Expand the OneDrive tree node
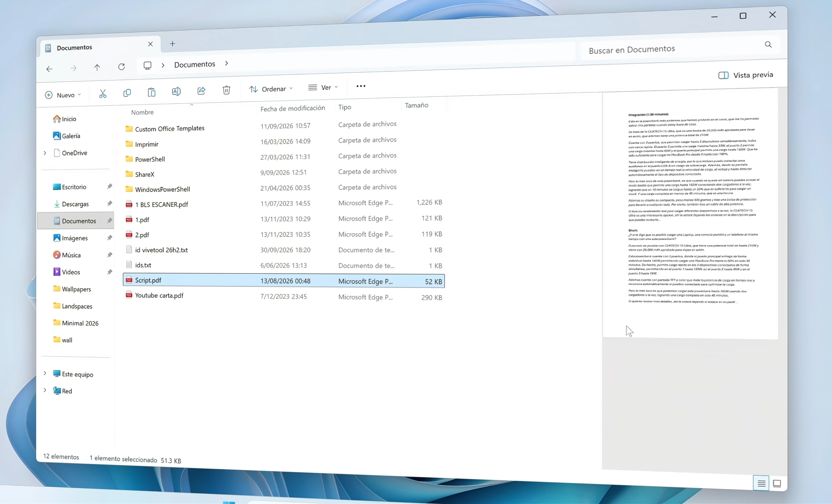The height and width of the screenshot is (504, 832). coord(45,153)
